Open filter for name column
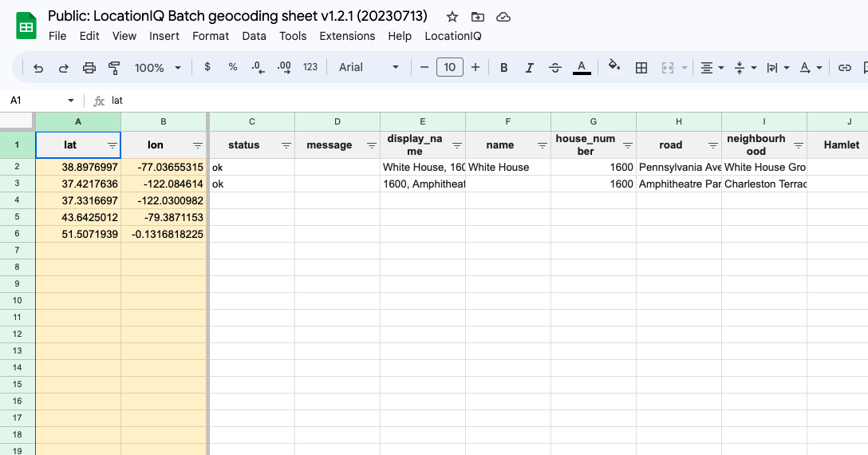This screenshot has width=868, height=455. pos(542,145)
